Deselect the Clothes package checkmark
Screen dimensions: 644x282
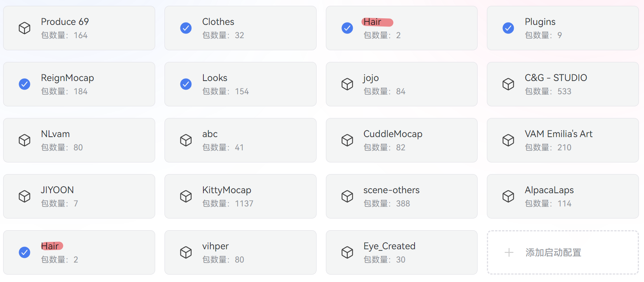tap(185, 28)
